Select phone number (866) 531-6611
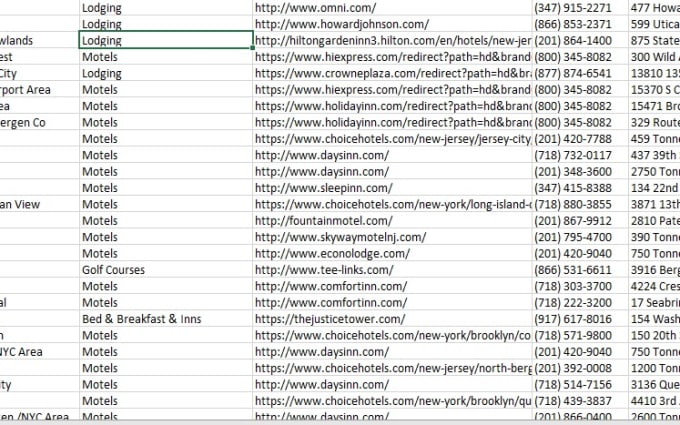Image resolution: width=680 pixels, height=425 pixels. [x=580, y=270]
